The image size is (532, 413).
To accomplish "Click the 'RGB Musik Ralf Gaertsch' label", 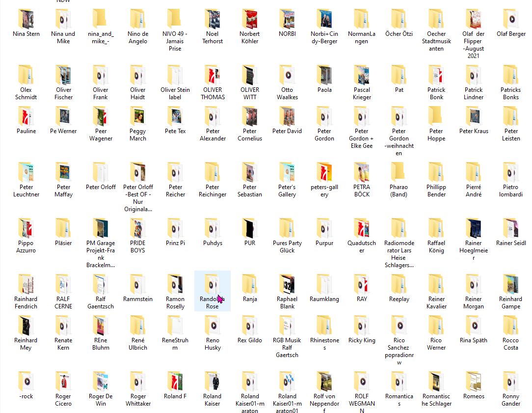I will click(287, 348).
